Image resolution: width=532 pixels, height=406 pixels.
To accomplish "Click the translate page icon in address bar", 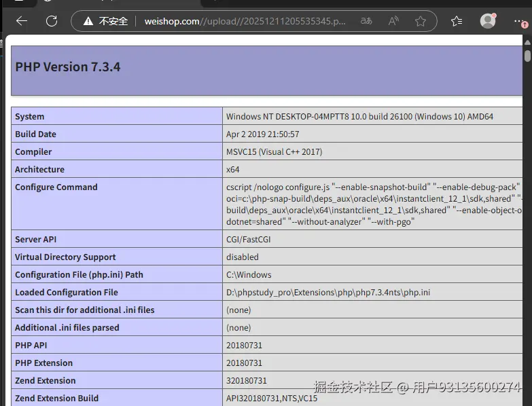I will click(x=366, y=21).
